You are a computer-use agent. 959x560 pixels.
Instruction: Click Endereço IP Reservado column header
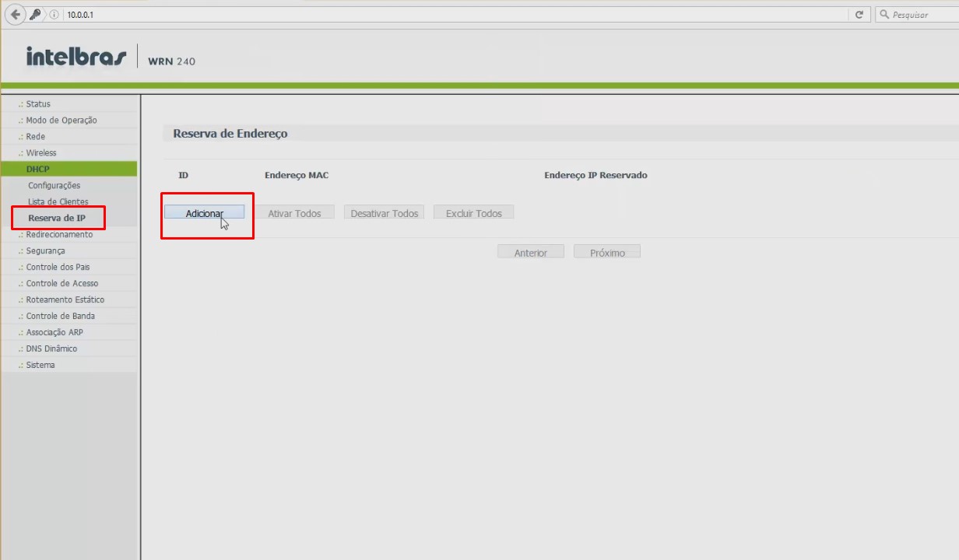coord(595,175)
